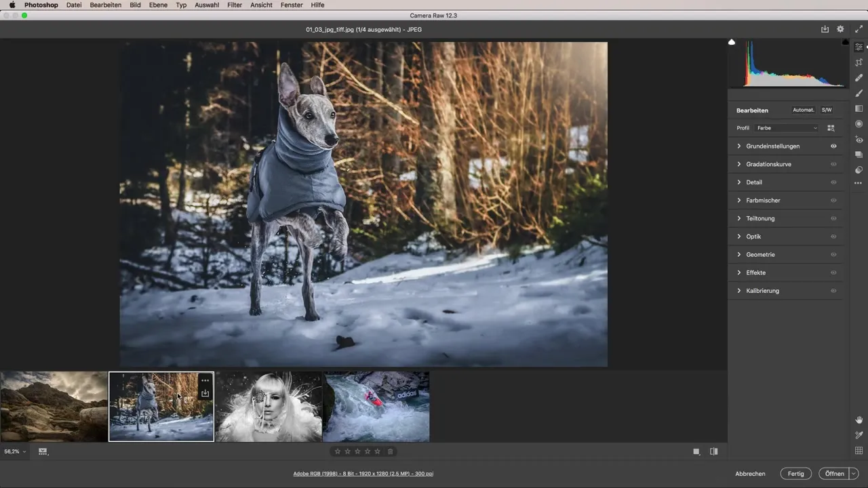
Task: Select the Radial filter tool
Action: [859, 124]
